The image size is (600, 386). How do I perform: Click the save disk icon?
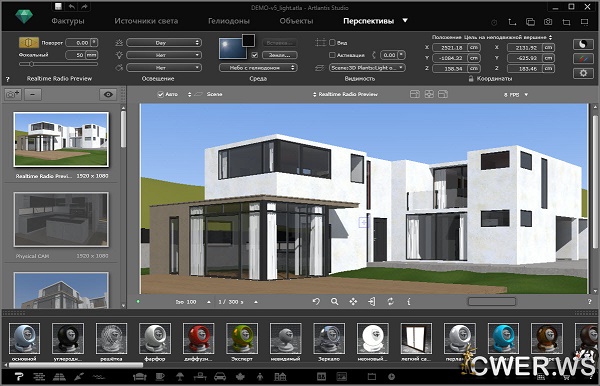click(58, 6)
